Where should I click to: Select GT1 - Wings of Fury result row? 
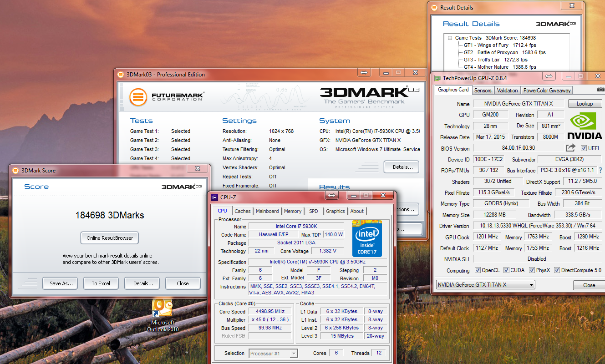point(500,45)
